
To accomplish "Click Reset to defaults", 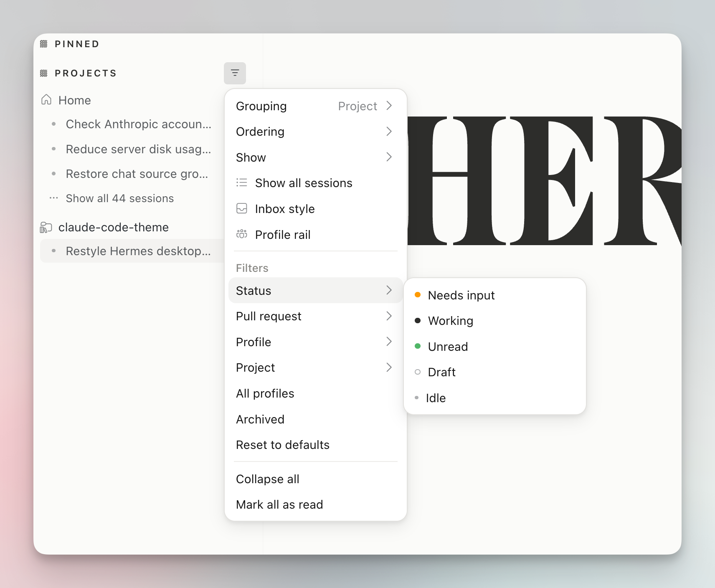I will click(316, 445).
